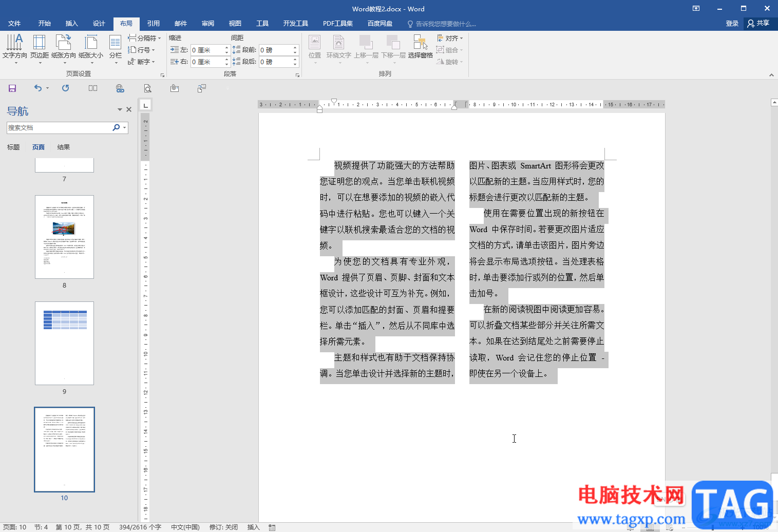Click the 搜索文档 search input
The width and height of the screenshot is (778, 532).
(59, 127)
